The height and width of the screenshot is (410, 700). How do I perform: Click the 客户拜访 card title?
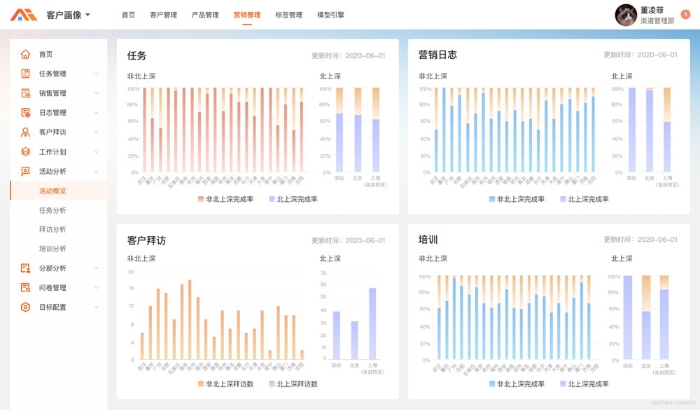pyautogui.click(x=146, y=240)
